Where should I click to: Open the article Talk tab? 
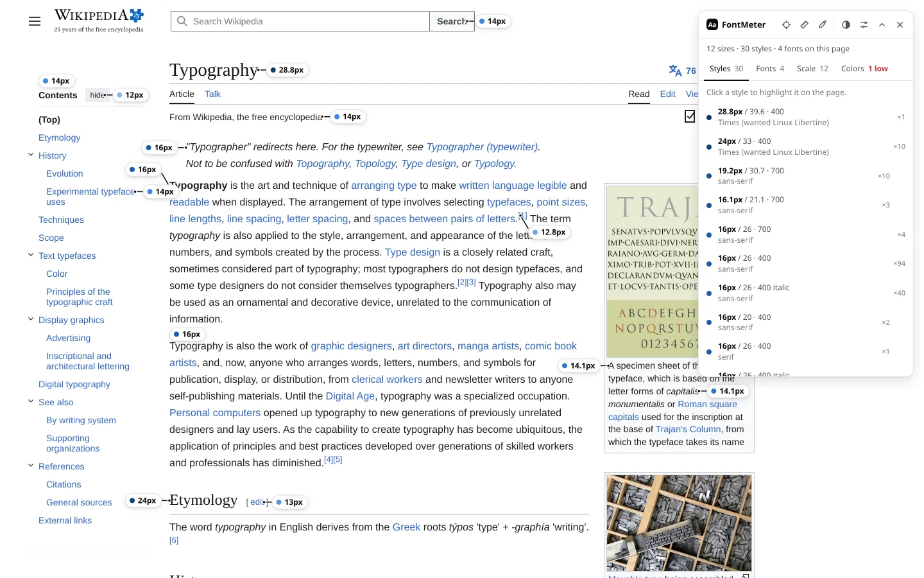(x=212, y=94)
